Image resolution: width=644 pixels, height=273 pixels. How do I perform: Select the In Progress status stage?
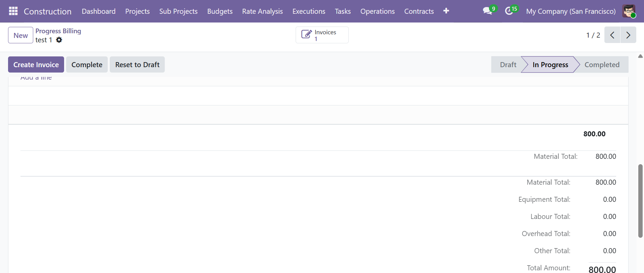pyautogui.click(x=550, y=64)
